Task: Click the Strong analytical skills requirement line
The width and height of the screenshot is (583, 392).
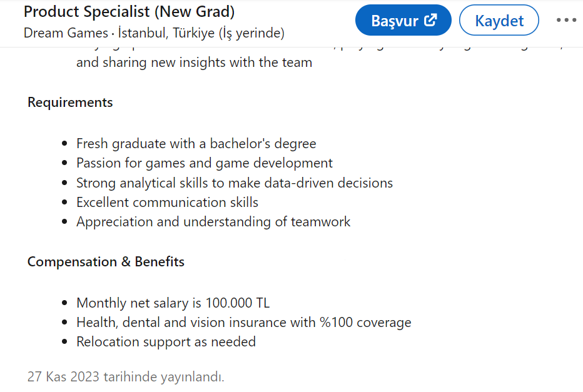Action: tap(235, 183)
